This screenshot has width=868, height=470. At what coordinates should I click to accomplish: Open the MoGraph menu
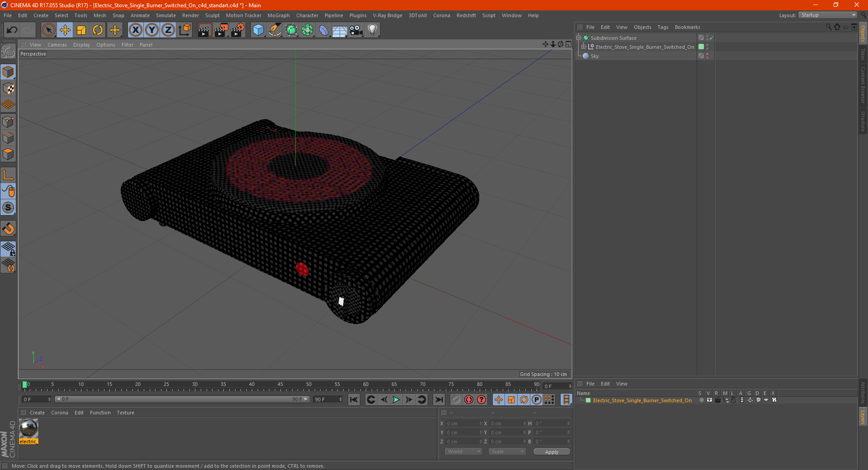(x=278, y=15)
